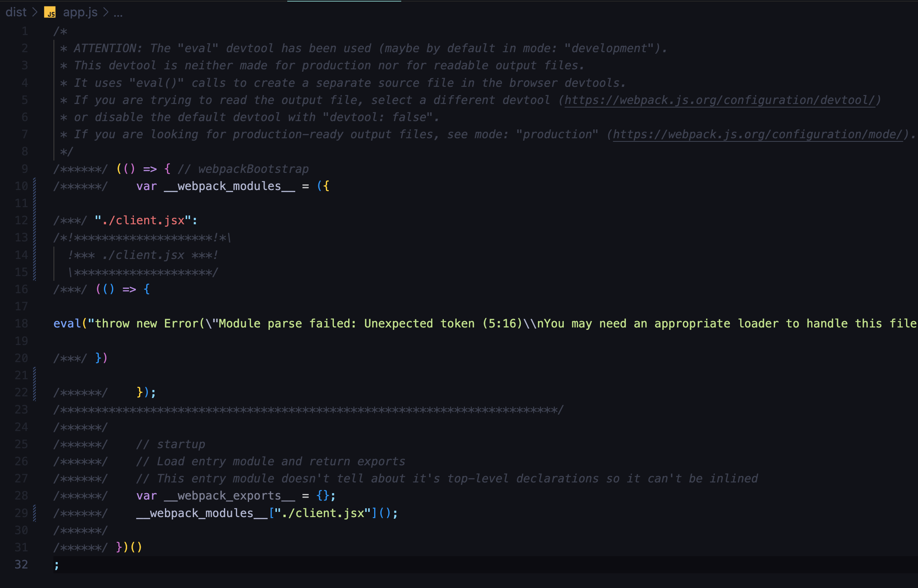
Task: Click the chevron after app.js breadcrumb
Action: (106, 12)
